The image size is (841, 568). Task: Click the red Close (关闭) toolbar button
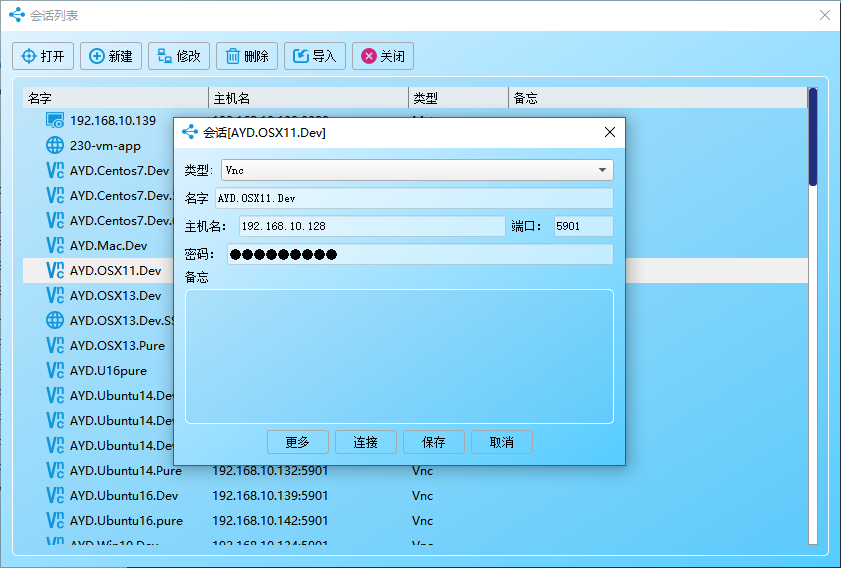(x=383, y=56)
